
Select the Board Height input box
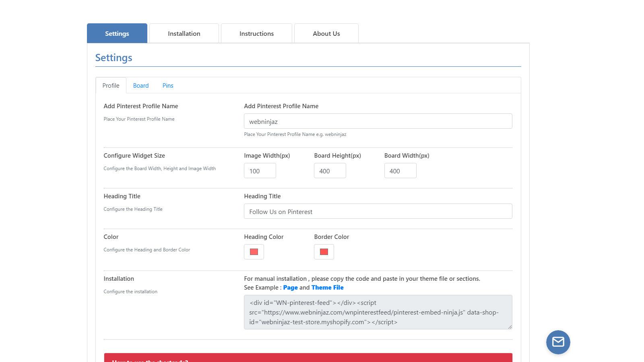coord(330,171)
